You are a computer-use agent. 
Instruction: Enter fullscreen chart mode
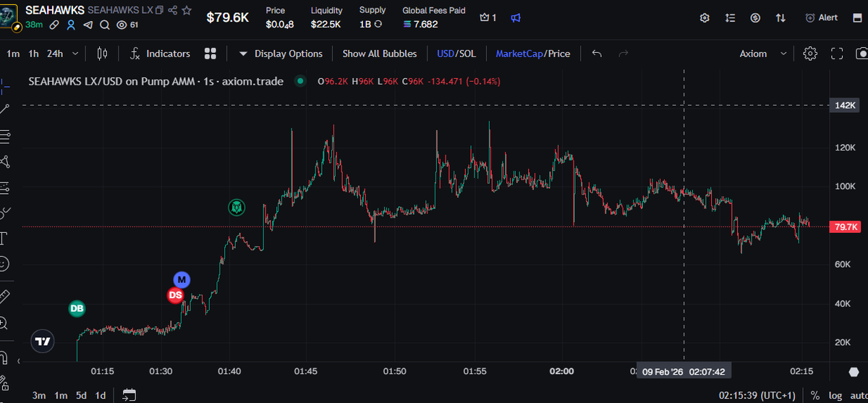tap(837, 54)
